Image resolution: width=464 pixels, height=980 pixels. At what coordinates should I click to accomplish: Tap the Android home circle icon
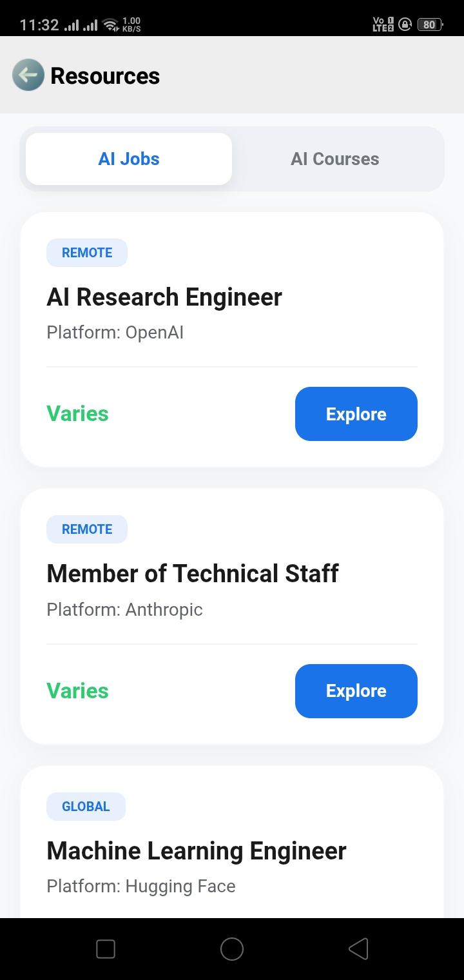point(231,949)
